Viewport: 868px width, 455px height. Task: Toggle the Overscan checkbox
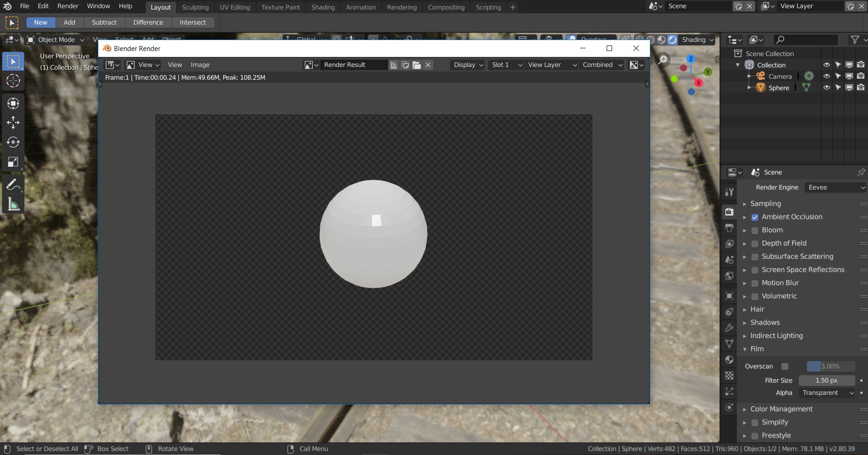pos(785,366)
